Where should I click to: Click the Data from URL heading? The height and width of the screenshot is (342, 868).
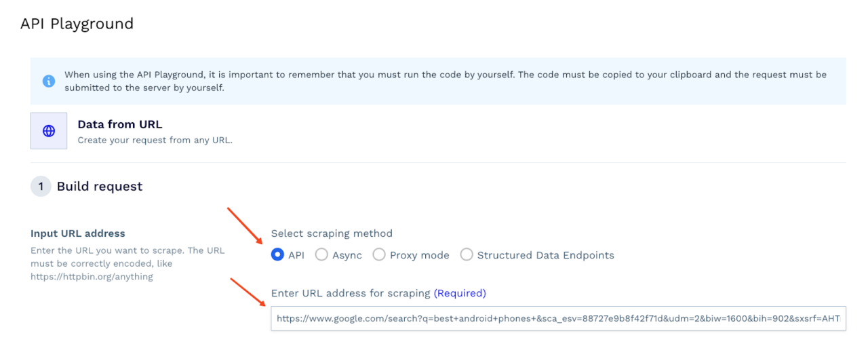tap(120, 124)
